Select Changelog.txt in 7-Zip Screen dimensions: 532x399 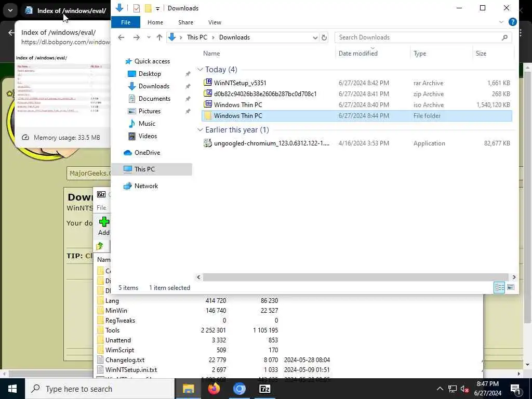point(125,360)
